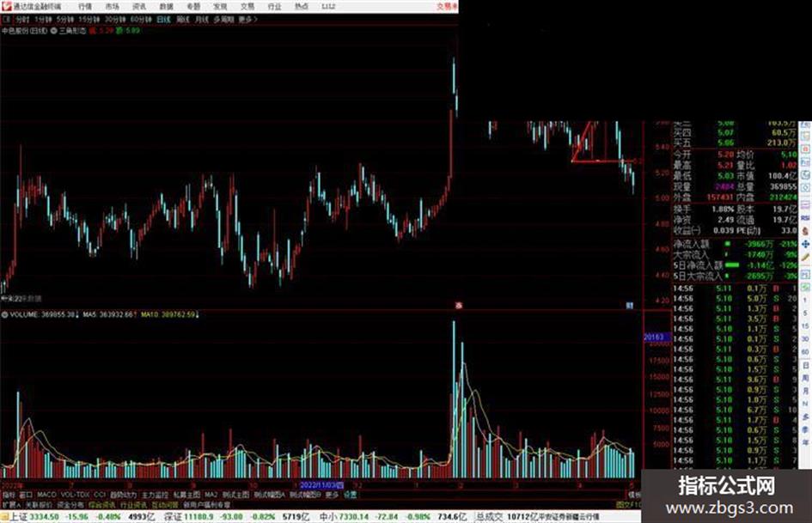This screenshot has width=812, height=523.
Task: Select the 日线 daily chart tab
Action: pos(163,19)
